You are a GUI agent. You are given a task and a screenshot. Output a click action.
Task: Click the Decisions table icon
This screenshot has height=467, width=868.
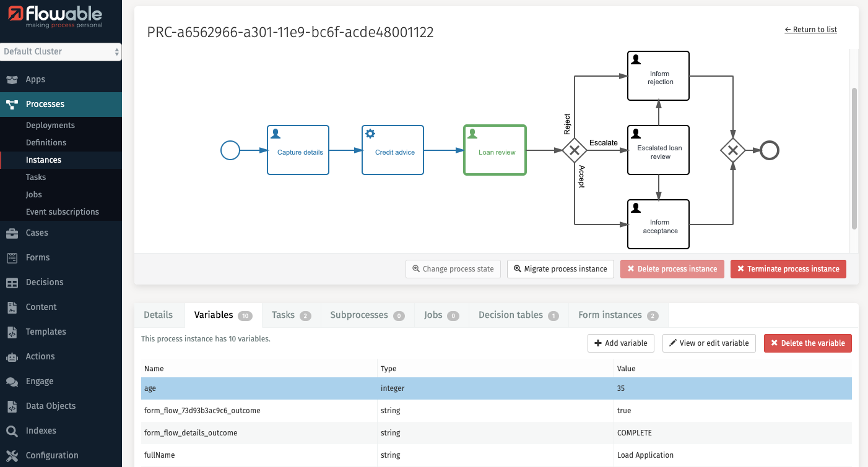12,283
